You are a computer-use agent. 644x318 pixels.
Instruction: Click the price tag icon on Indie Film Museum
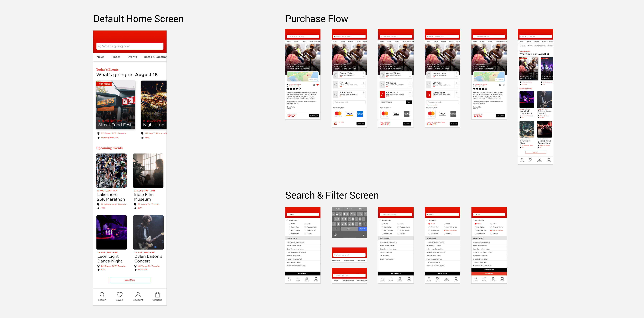pyautogui.click(x=135, y=208)
